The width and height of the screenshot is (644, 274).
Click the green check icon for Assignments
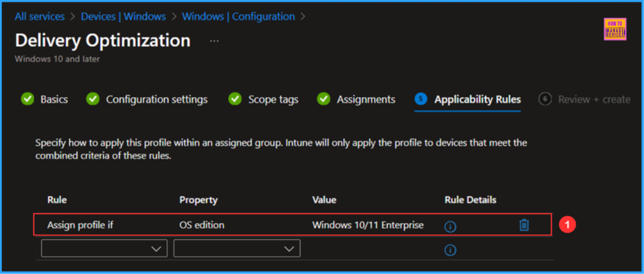point(324,99)
